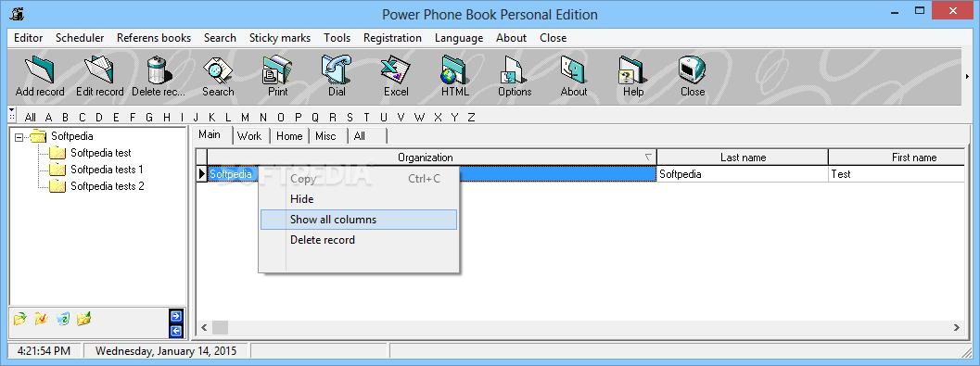Open the Language menu
Viewport: 980px width, 366px height.
coord(459,37)
